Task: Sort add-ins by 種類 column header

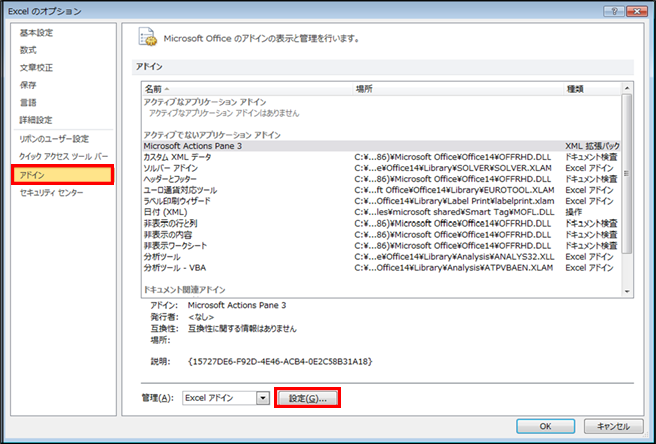Action: click(593, 89)
